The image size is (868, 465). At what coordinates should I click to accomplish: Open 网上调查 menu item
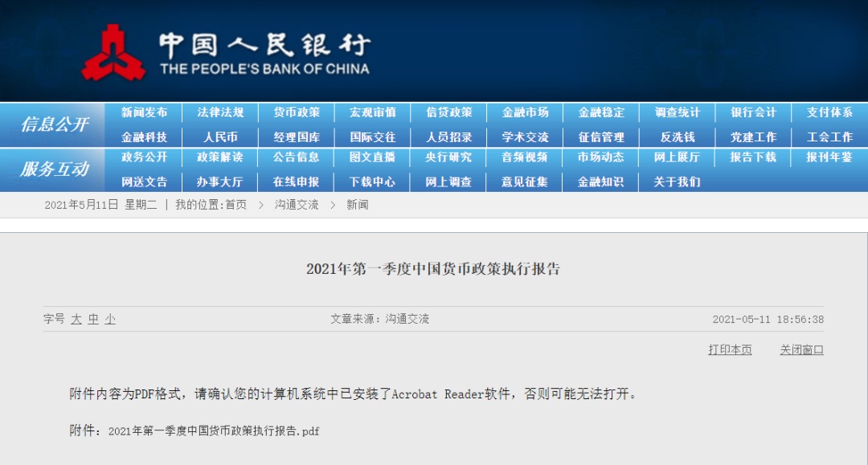tap(449, 182)
